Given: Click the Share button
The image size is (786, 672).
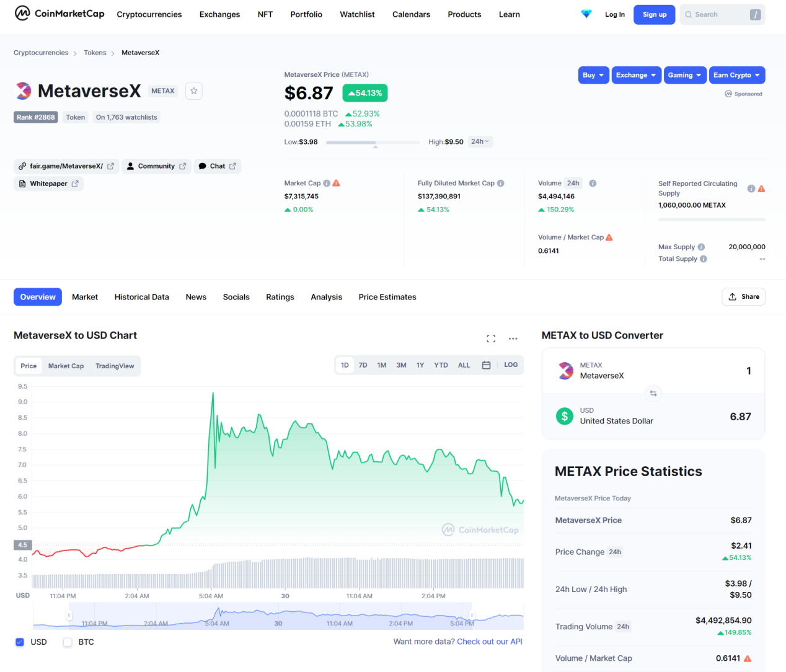Looking at the screenshot, I should 743,296.
